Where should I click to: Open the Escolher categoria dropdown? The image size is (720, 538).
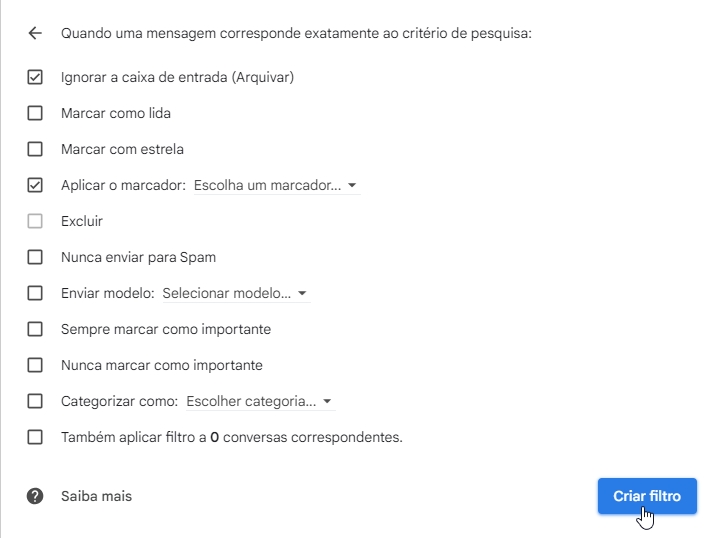(259, 401)
